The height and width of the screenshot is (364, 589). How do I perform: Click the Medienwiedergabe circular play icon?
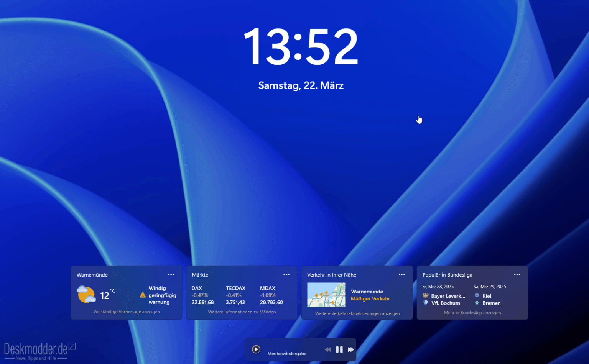[x=256, y=349]
